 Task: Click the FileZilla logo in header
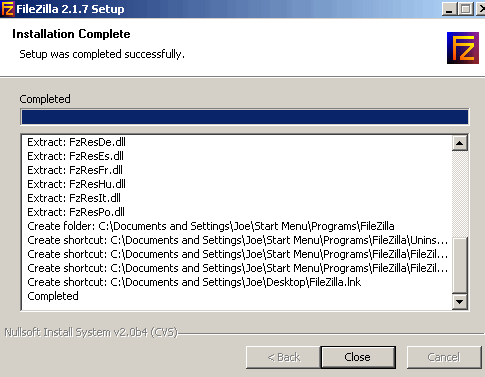coord(463,48)
